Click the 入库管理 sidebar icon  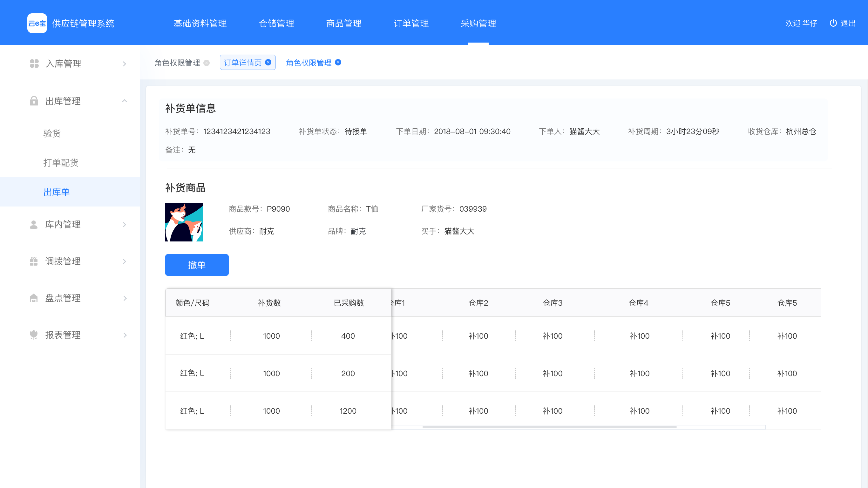point(34,63)
